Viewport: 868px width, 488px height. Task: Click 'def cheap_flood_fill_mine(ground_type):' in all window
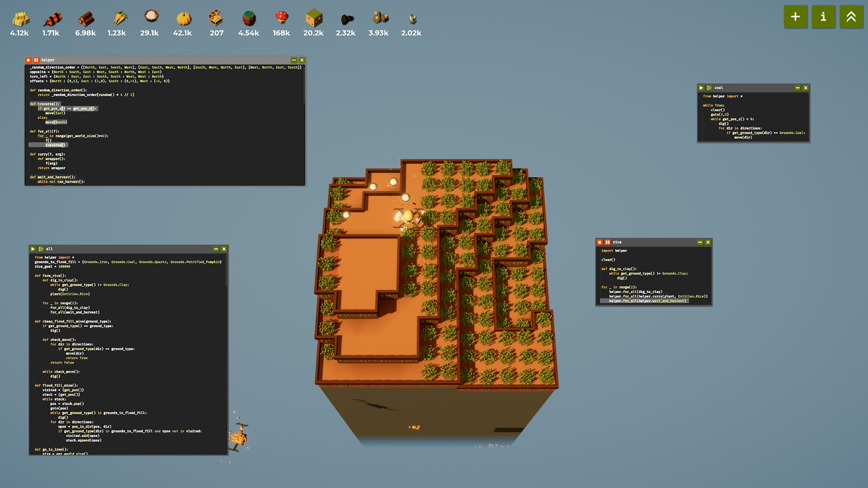pyautogui.click(x=73, y=321)
